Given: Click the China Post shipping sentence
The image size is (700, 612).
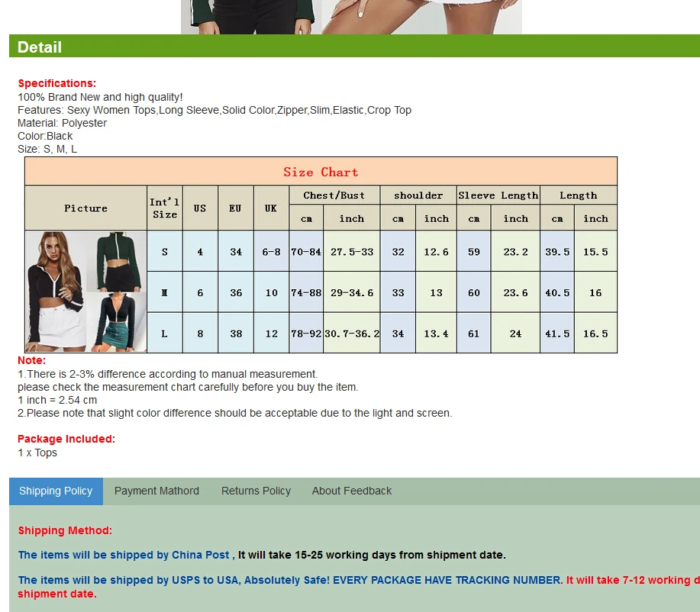Looking at the screenshot, I should (x=262, y=555).
